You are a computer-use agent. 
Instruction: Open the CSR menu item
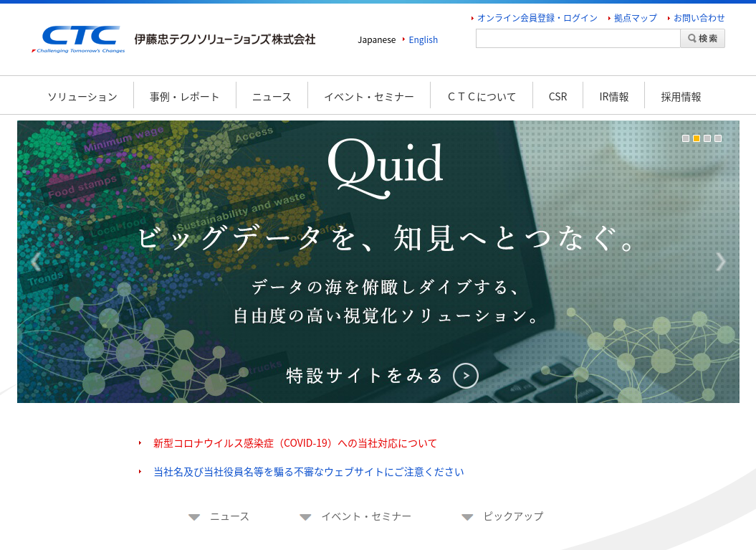click(558, 97)
